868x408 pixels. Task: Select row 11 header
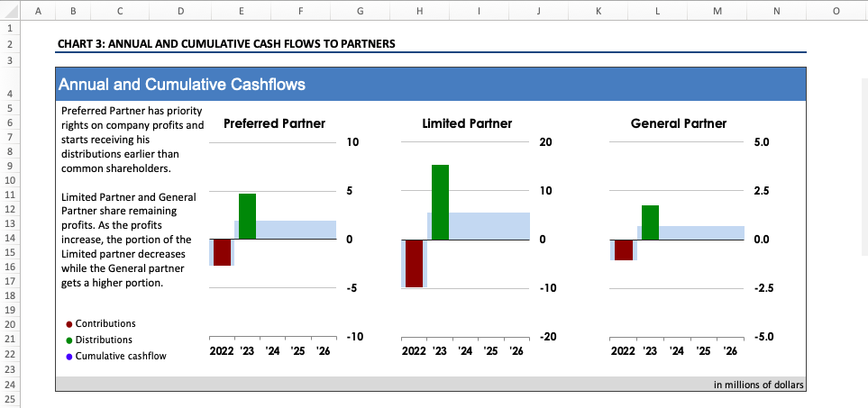tap(10, 195)
